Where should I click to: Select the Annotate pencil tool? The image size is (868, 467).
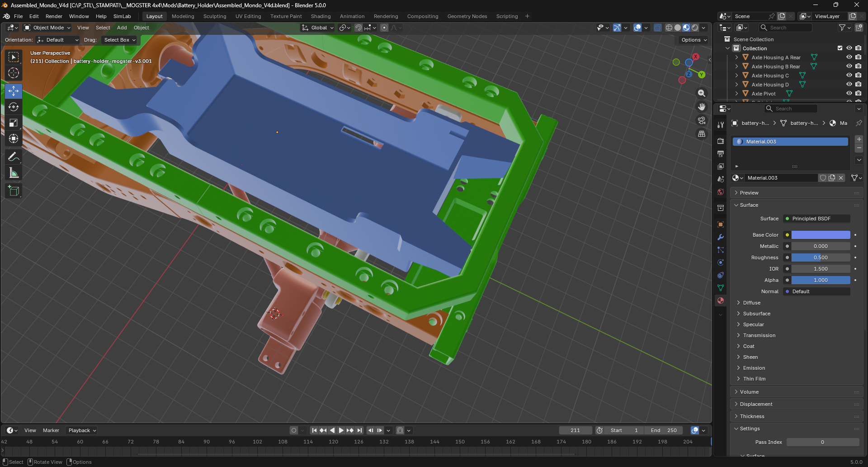14,157
